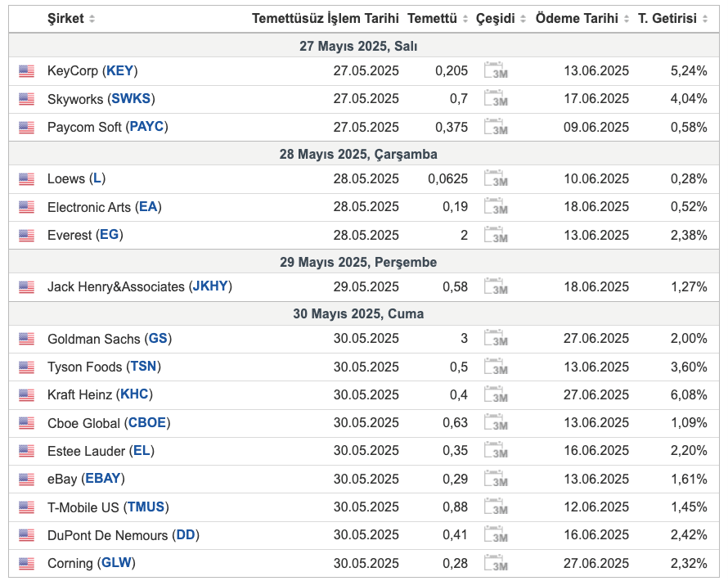
Task: Click the US flag icon beside Jack Henry&Associates
Action: click(26, 286)
